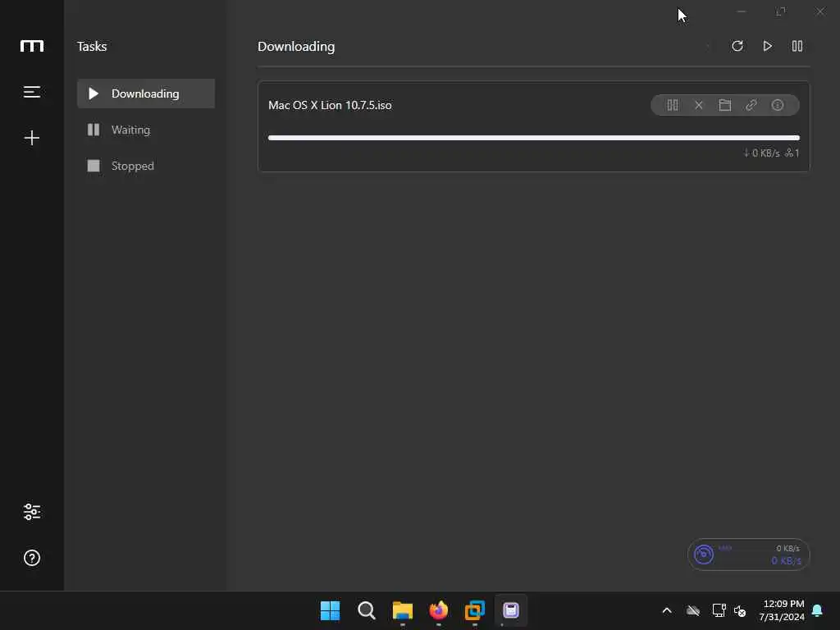Select the Waiting tasks tab
The image size is (840, 630).
(146, 130)
